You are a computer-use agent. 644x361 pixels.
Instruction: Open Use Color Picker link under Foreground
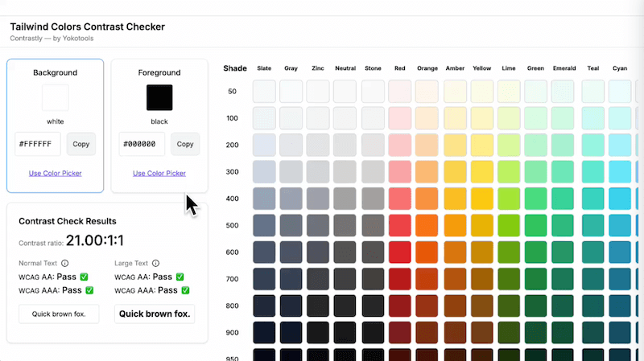coord(159,173)
